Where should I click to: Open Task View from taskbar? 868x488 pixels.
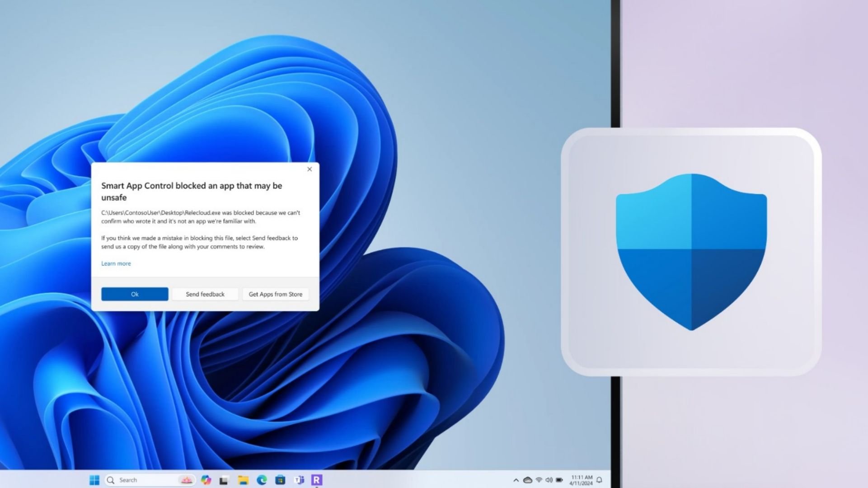224,480
